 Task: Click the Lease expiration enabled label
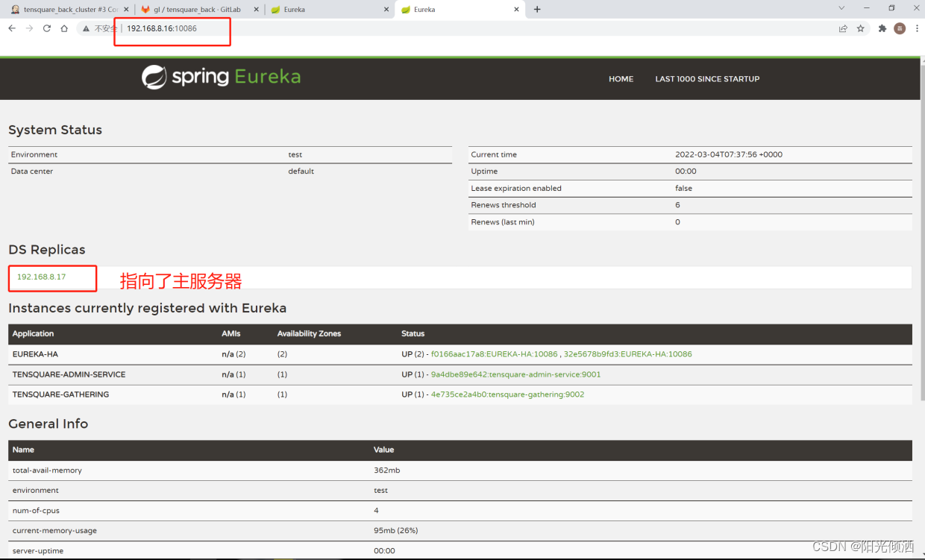515,189
